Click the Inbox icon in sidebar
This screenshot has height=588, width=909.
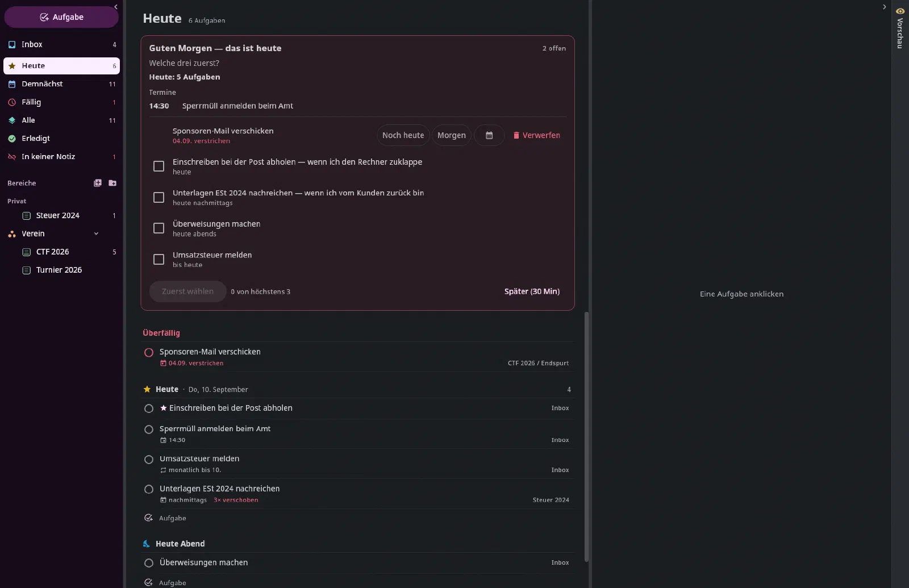(12, 44)
